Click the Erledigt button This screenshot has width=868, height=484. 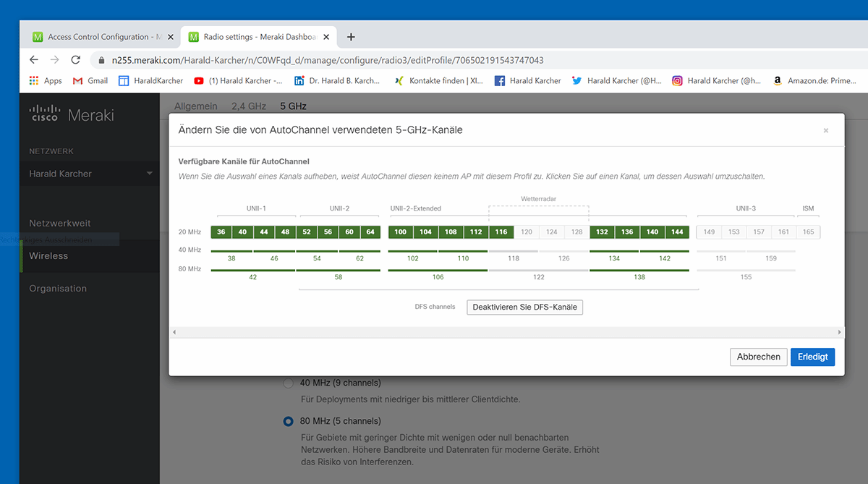pos(812,357)
